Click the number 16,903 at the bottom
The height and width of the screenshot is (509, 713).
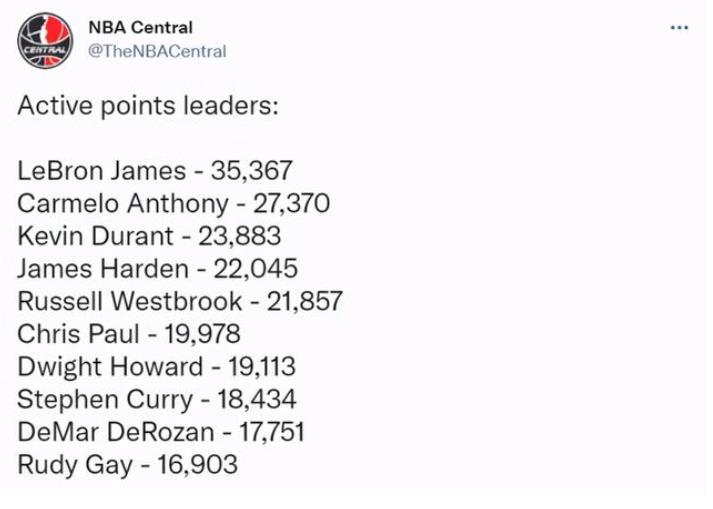click(x=198, y=465)
